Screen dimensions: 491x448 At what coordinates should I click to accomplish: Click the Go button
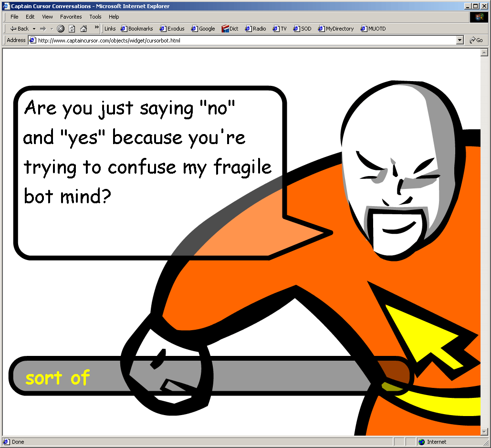pyautogui.click(x=476, y=41)
